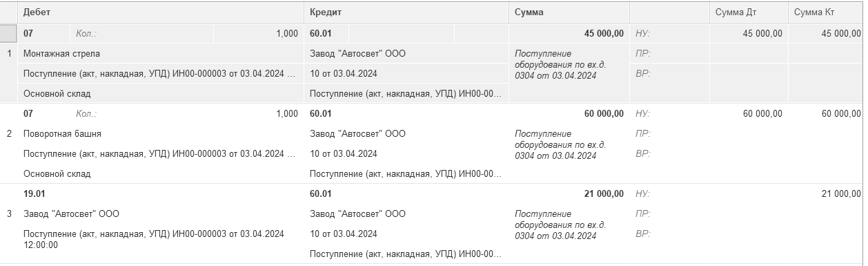
Task: Click the 45 000,00 amount cell
Action: [569, 33]
